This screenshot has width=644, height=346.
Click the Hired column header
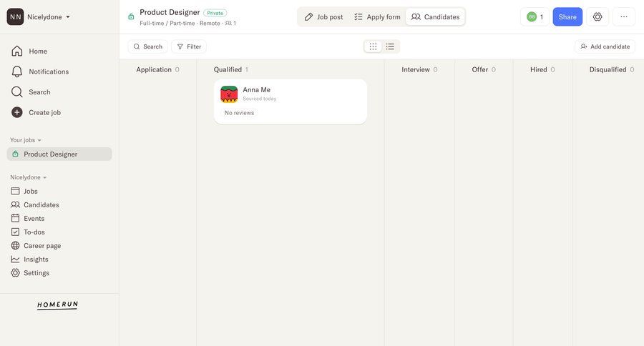(542, 70)
